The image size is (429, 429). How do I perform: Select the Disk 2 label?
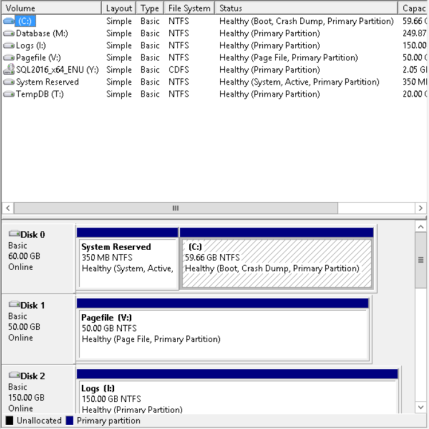pos(32,376)
